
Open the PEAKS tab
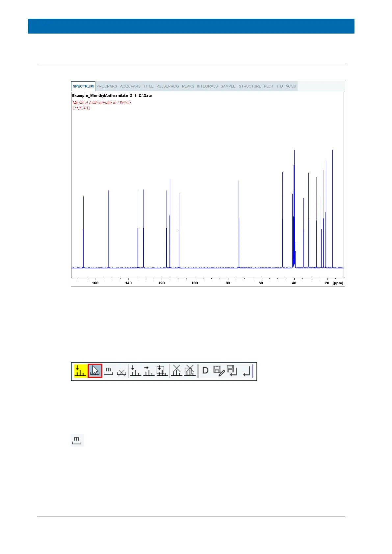coord(188,86)
